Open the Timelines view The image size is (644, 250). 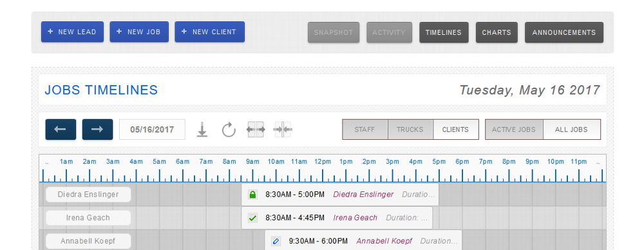[x=444, y=32]
